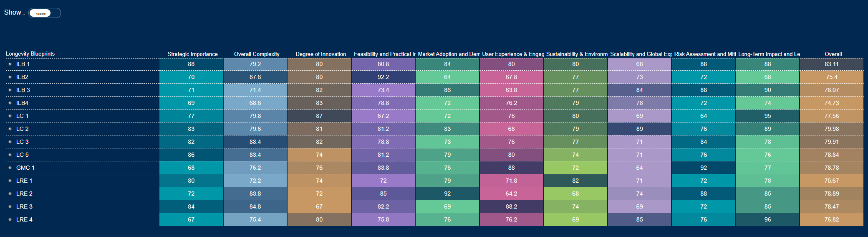This screenshot has width=868, height=237.
Task: Click the bullet icon beside ILB2
Action: 10,77
